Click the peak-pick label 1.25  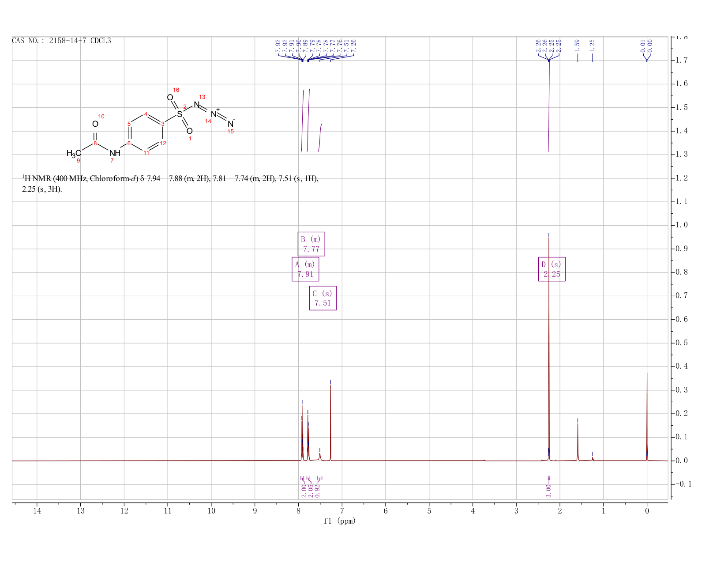click(592, 45)
